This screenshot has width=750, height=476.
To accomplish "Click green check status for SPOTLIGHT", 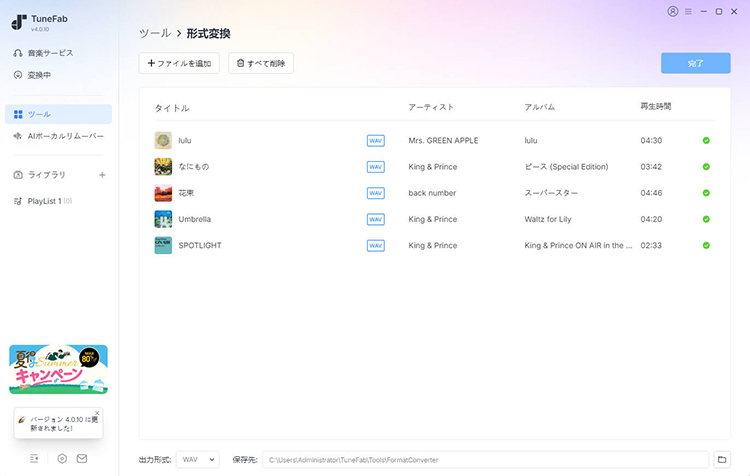I will point(706,245).
